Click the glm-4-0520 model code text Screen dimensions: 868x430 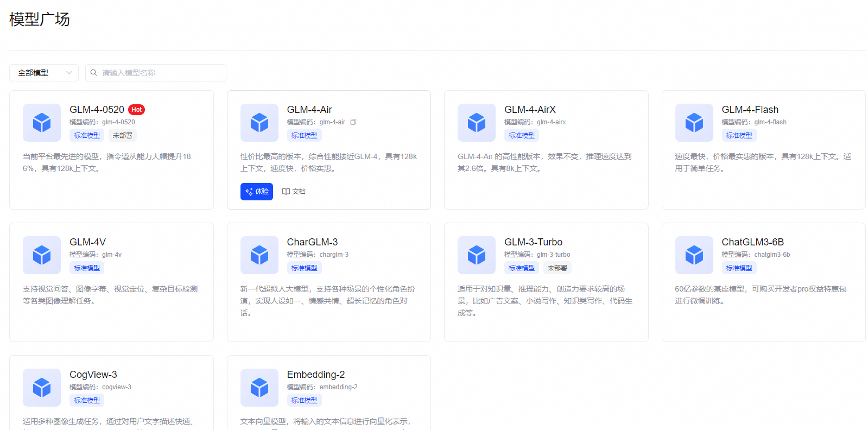[x=118, y=122]
